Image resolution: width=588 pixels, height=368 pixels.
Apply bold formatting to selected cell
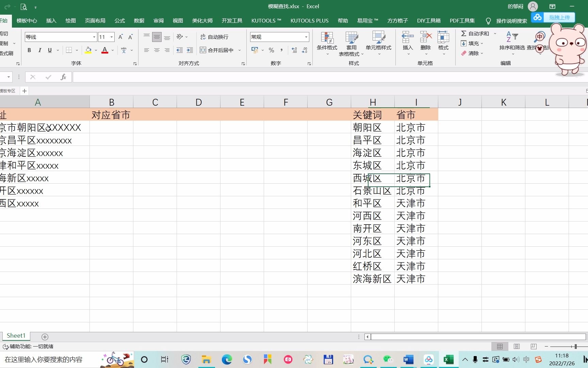[x=29, y=50]
